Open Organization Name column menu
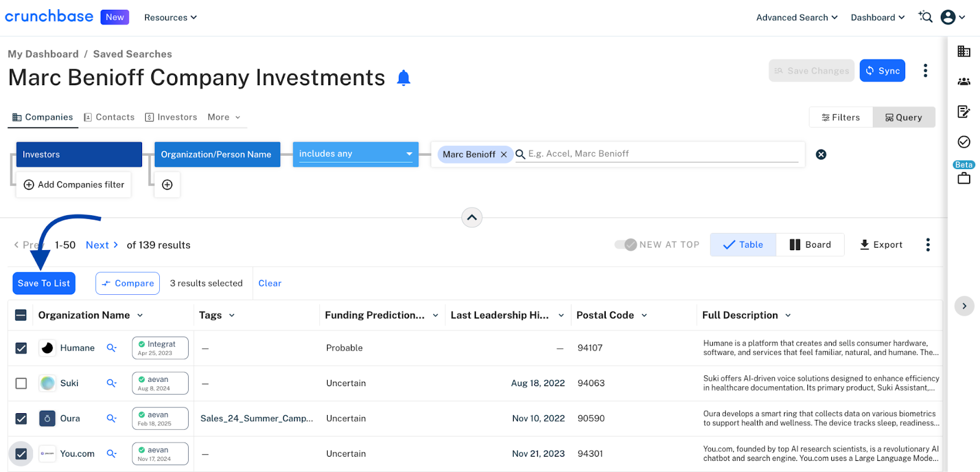This screenshot has width=980, height=472. click(x=140, y=315)
